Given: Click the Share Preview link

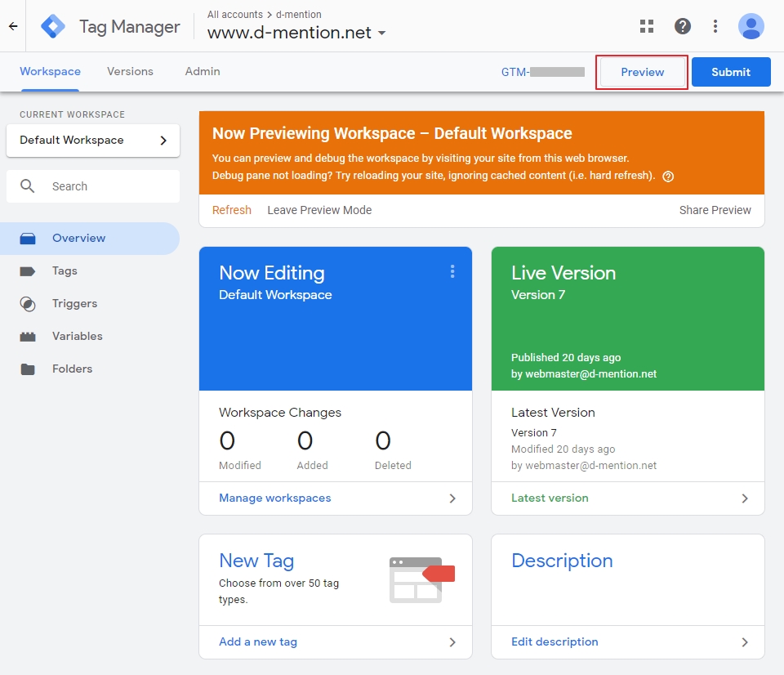Looking at the screenshot, I should (x=715, y=210).
